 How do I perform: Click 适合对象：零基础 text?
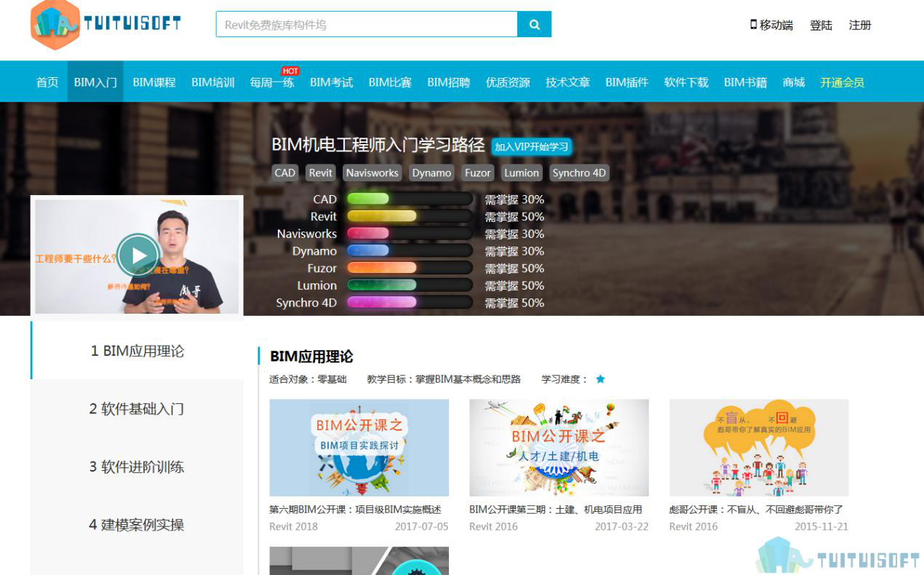pyautogui.click(x=308, y=379)
